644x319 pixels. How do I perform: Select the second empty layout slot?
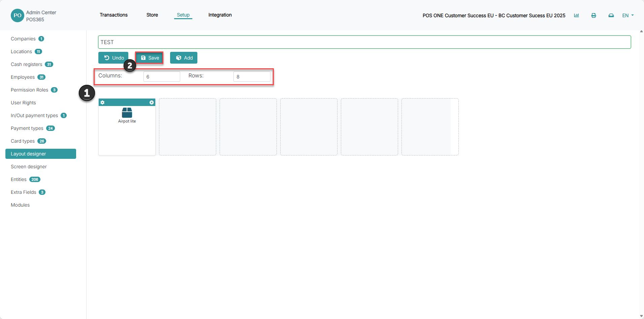[248, 127]
